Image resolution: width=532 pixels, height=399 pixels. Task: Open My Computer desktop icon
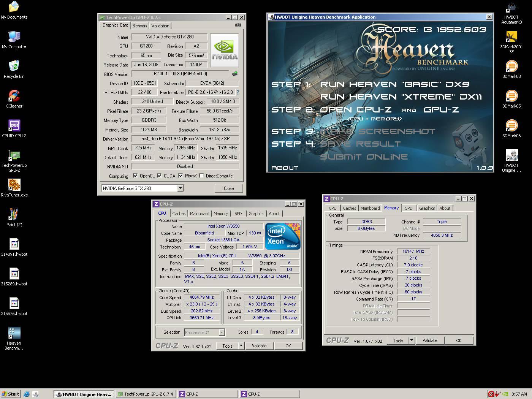click(x=14, y=40)
